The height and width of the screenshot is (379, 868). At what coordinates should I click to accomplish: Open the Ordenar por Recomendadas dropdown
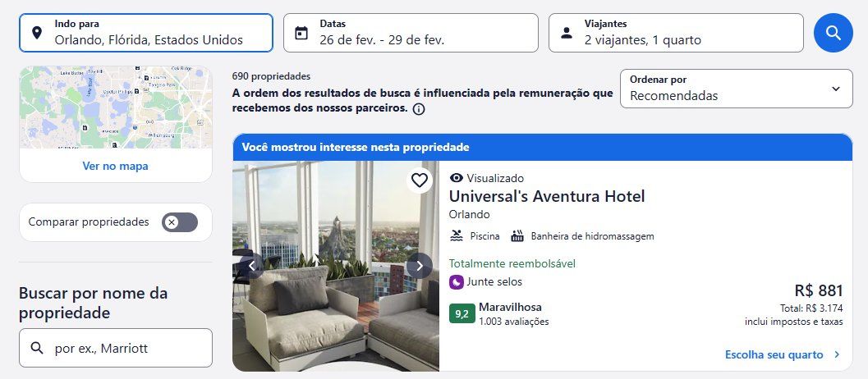[737, 89]
